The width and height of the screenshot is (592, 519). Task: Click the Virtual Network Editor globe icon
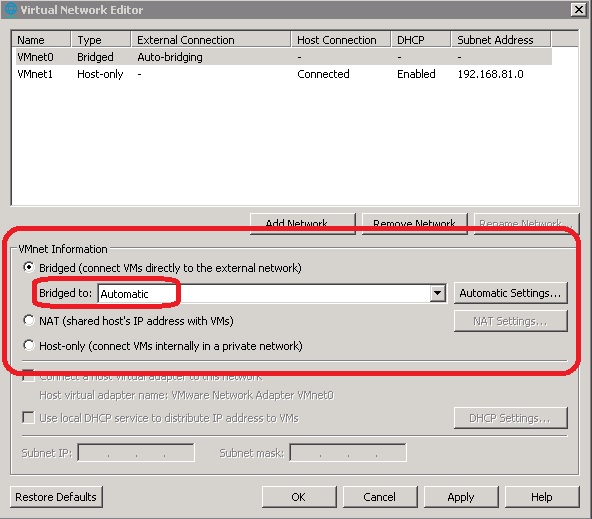coord(10,9)
